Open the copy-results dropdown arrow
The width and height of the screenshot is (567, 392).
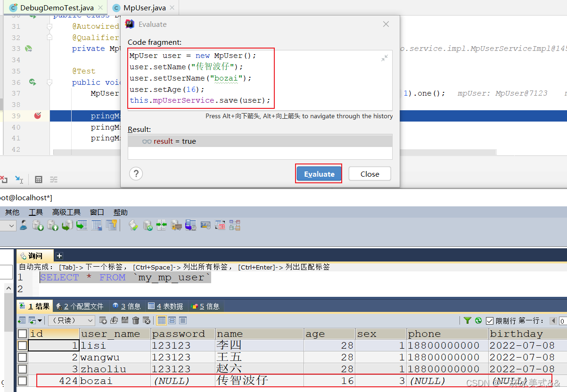click(x=40, y=320)
